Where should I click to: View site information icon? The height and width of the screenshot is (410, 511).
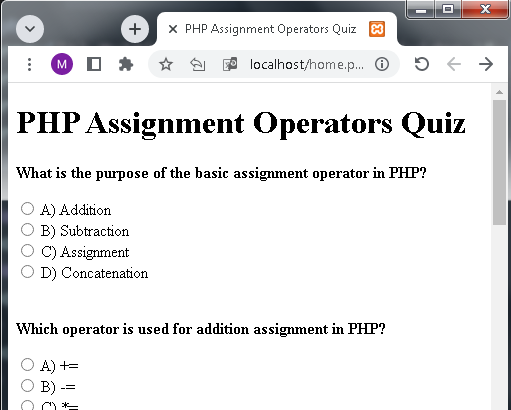(x=382, y=64)
